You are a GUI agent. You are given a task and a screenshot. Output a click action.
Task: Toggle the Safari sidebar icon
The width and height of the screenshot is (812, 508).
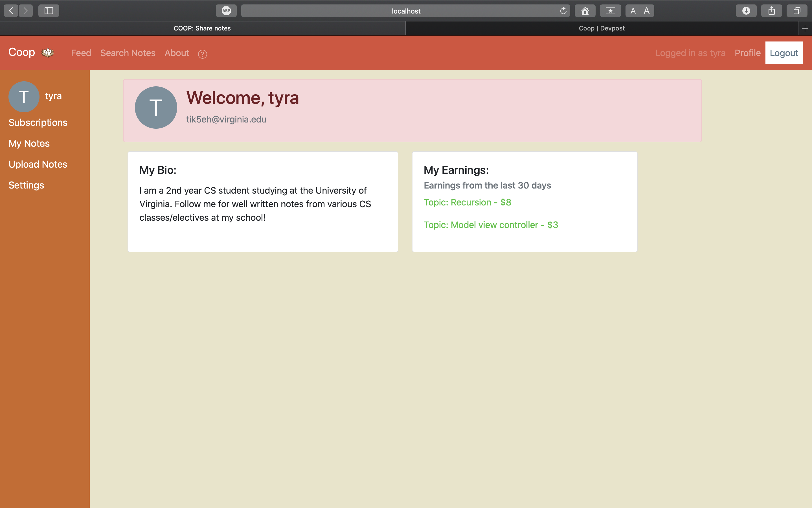tap(49, 11)
